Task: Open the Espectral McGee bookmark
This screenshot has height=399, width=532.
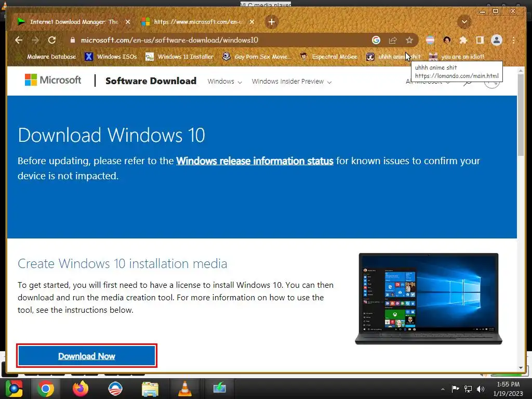Action: point(329,57)
